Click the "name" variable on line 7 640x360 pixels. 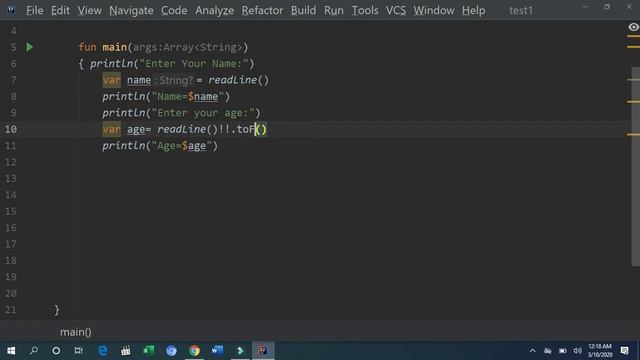click(x=139, y=80)
